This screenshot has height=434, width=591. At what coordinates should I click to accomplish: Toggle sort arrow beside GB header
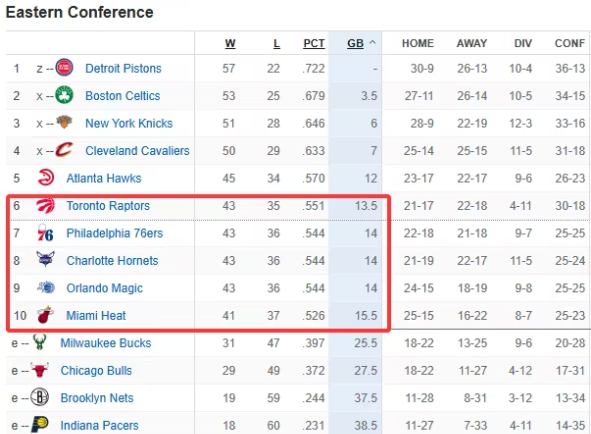tap(372, 43)
